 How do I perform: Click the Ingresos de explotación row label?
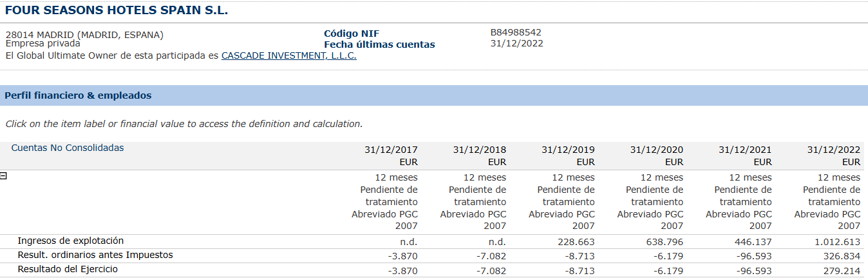[x=71, y=241]
